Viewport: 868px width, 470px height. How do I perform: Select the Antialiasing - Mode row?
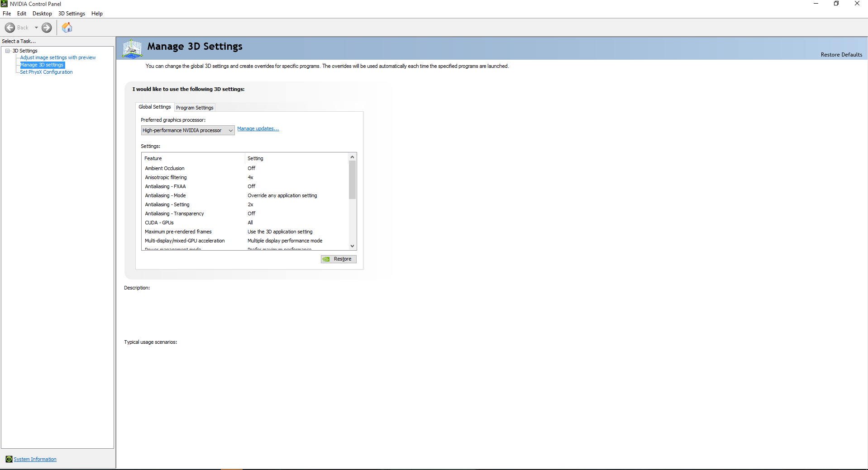pyautogui.click(x=245, y=195)
